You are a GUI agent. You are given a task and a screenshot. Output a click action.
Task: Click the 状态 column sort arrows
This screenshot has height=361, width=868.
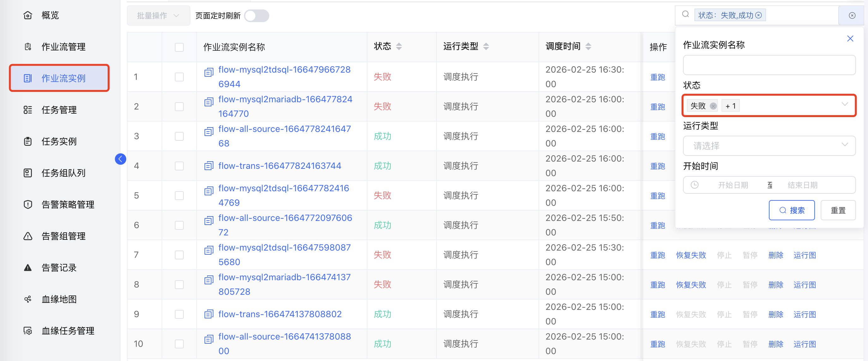(x=399, y=46)
